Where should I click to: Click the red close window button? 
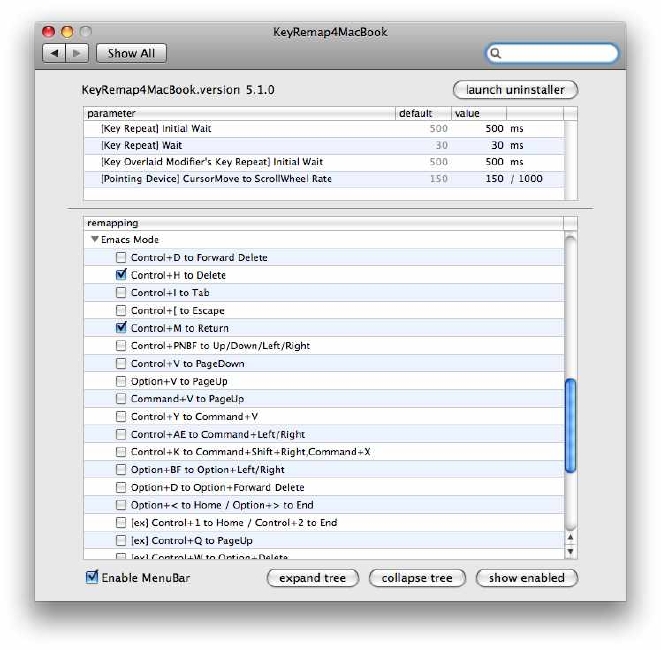48,32
